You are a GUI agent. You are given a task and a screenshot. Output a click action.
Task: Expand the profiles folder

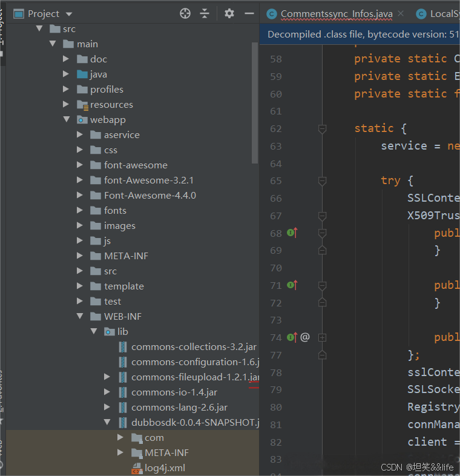click(66, 89)
